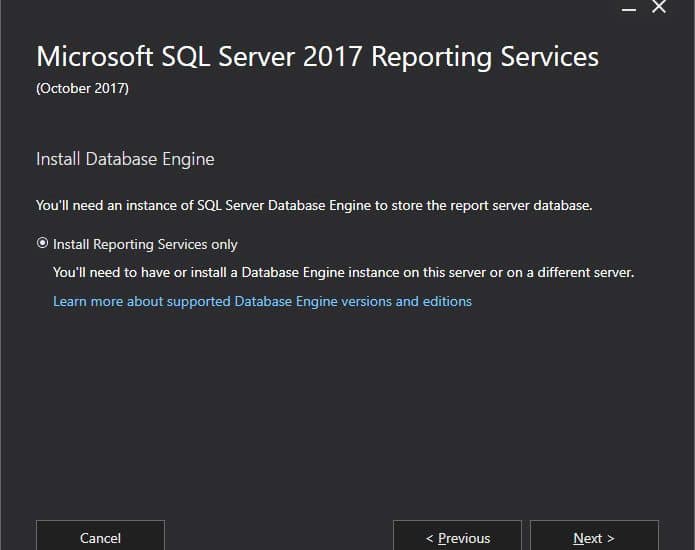Click the Install Database Engine heading
Viewport: 695px width, 550px height.
125,159
